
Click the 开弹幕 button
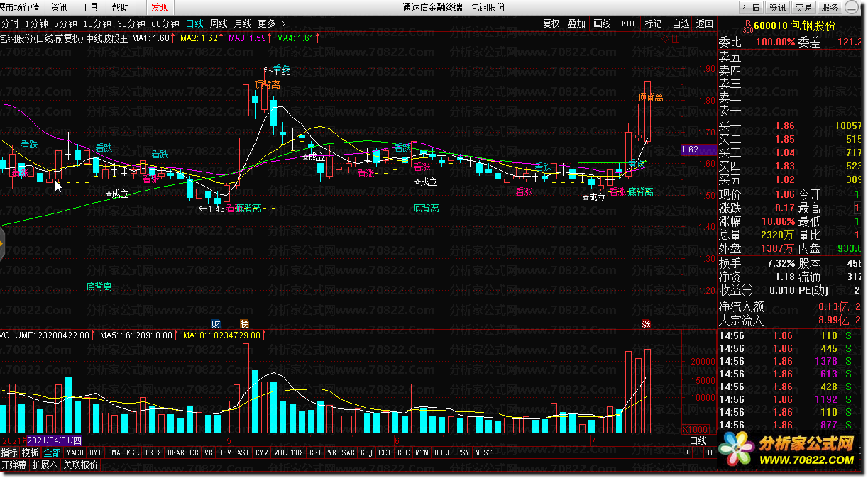[14, 465]
